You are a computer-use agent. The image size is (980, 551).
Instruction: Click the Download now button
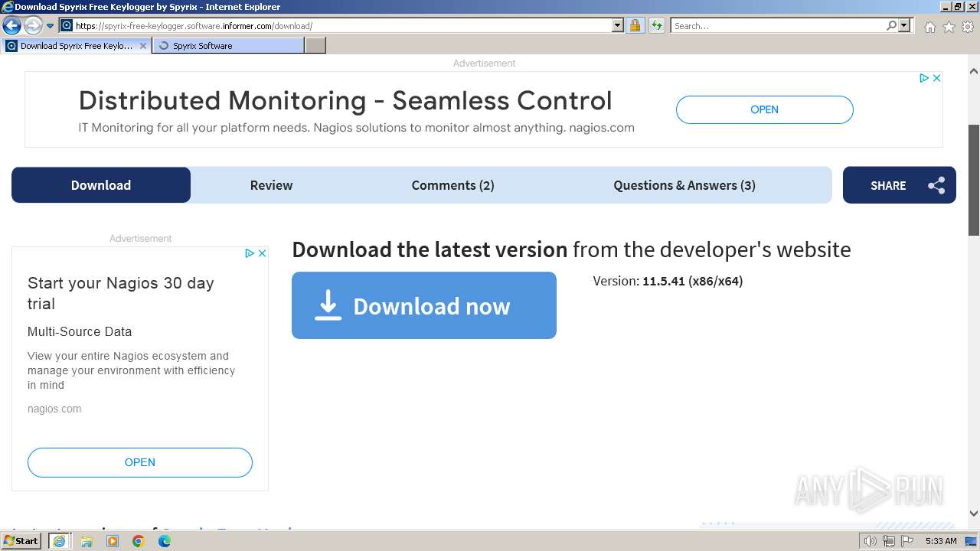424,305
